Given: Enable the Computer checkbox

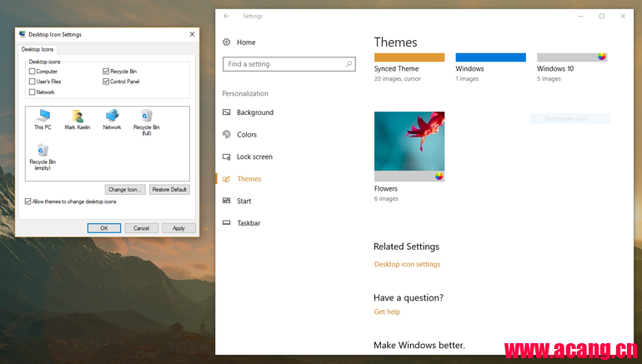Looking at the screenshot, I should pos(32,71).
